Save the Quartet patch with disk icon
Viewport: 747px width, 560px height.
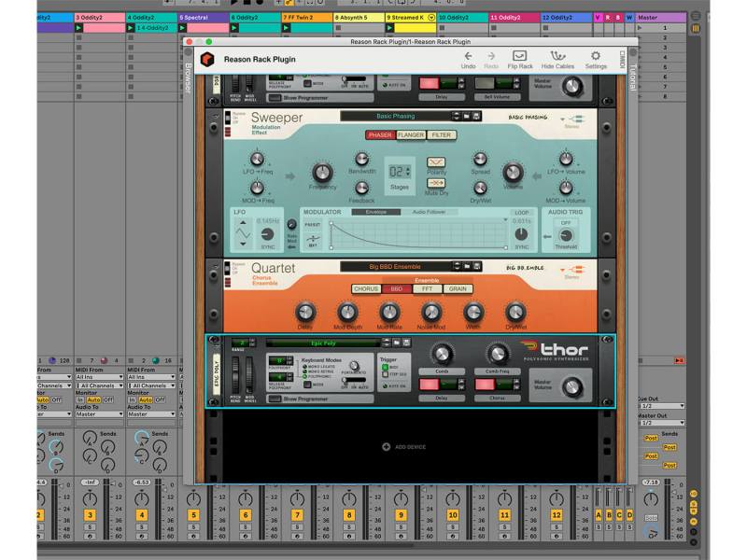pos(477,267)
